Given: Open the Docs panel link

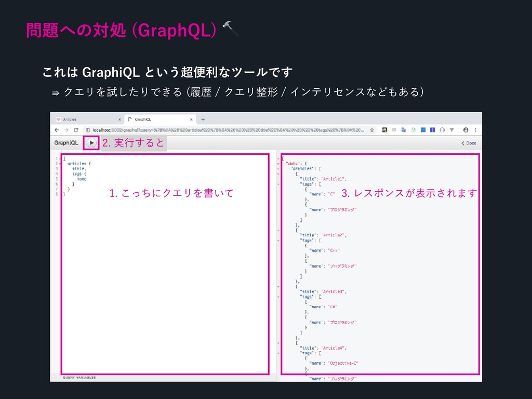Looking at the screenshot, I should pos(469,143).
